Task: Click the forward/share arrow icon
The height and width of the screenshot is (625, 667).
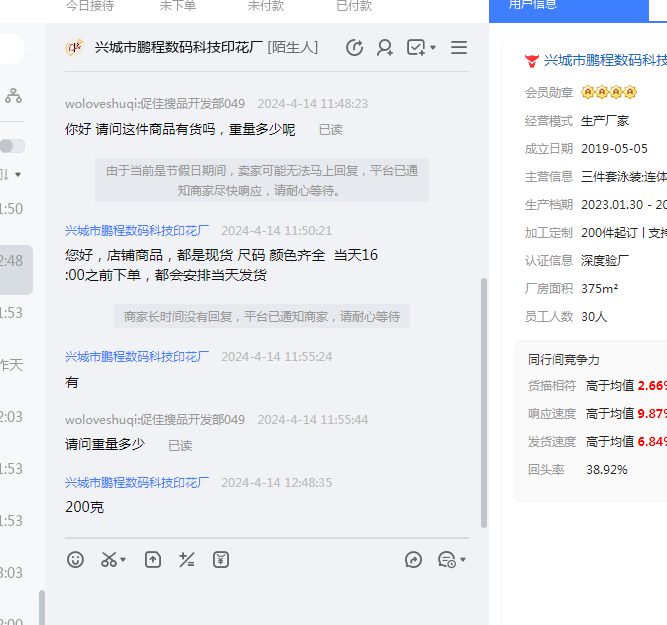Action: pyautogui.click(x=414, y=560)
